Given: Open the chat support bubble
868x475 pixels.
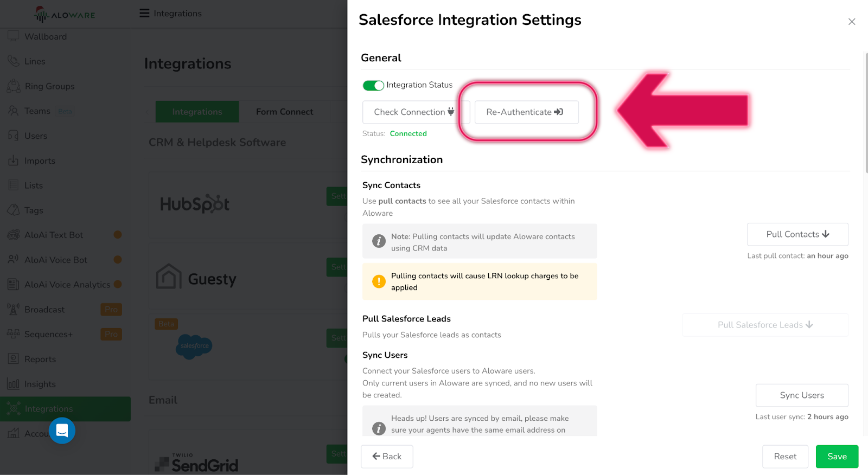Looking at the screenshot, I should (x=62, y=431).
